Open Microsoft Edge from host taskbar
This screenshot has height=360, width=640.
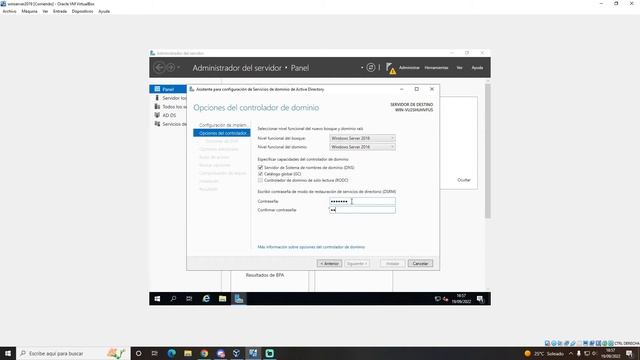(171, 353)
